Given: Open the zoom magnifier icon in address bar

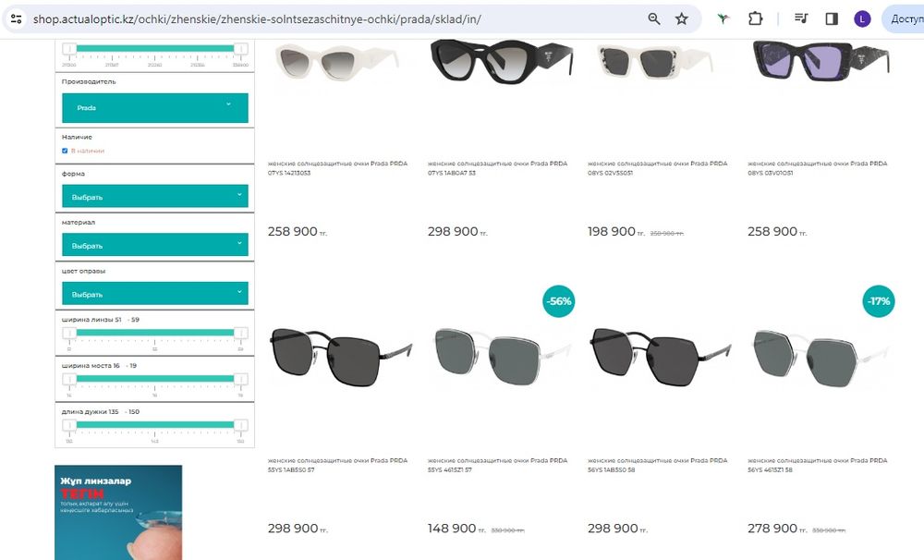Looking at the screenshot, I should tap(654, 18).
